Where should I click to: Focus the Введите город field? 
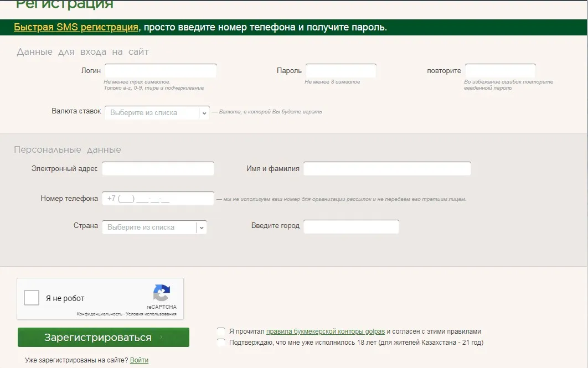point(351,227)
